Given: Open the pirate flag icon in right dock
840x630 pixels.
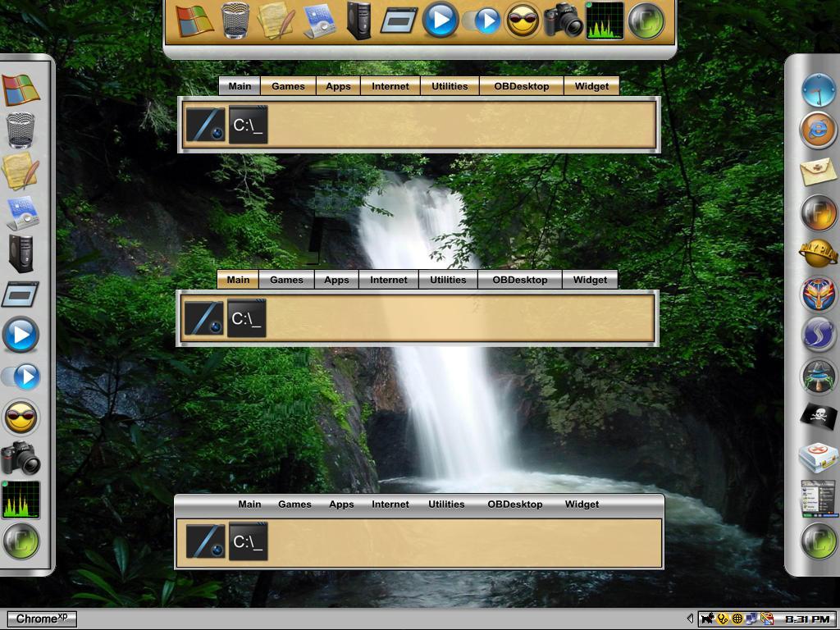Looking at the screenshot, I should [818, 416].
